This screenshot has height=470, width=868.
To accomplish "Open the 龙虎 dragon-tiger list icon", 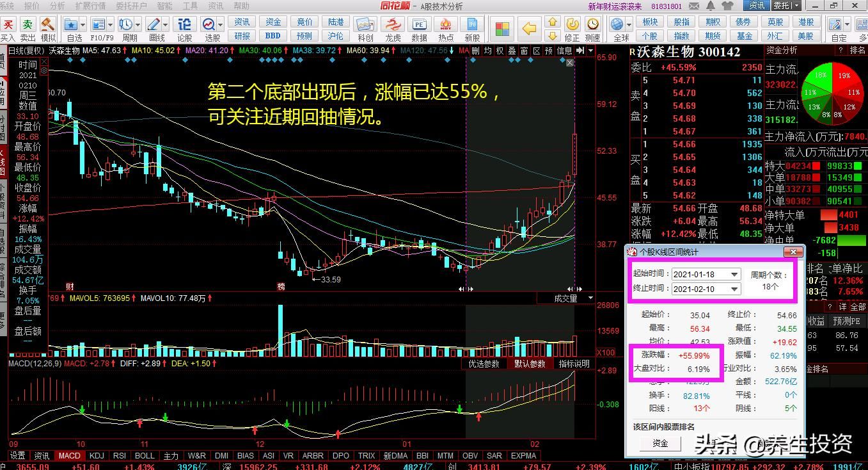I will pyautogui.click(x=393, y=29).
